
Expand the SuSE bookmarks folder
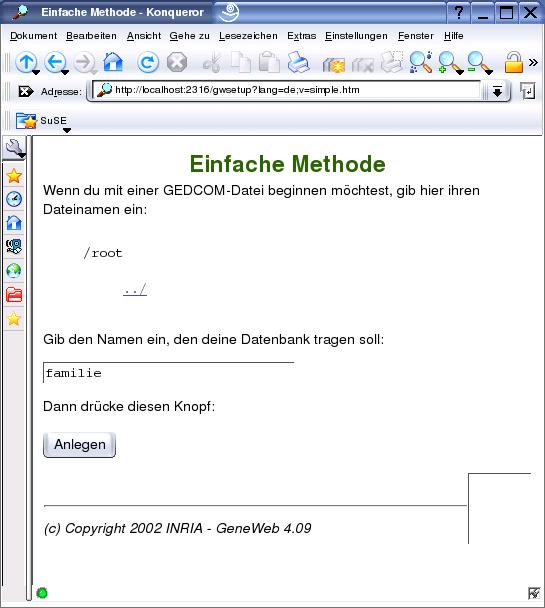point(41,121)
